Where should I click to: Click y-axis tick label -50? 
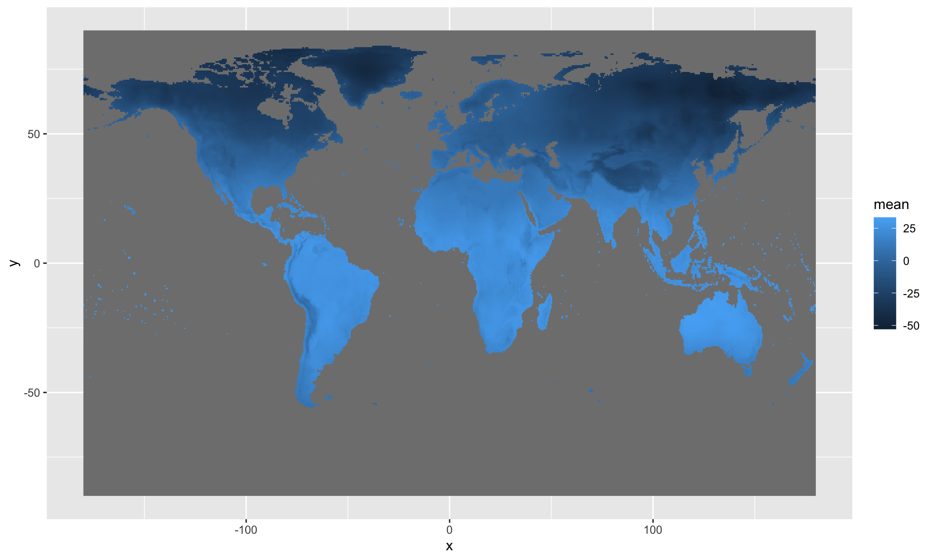32,393
